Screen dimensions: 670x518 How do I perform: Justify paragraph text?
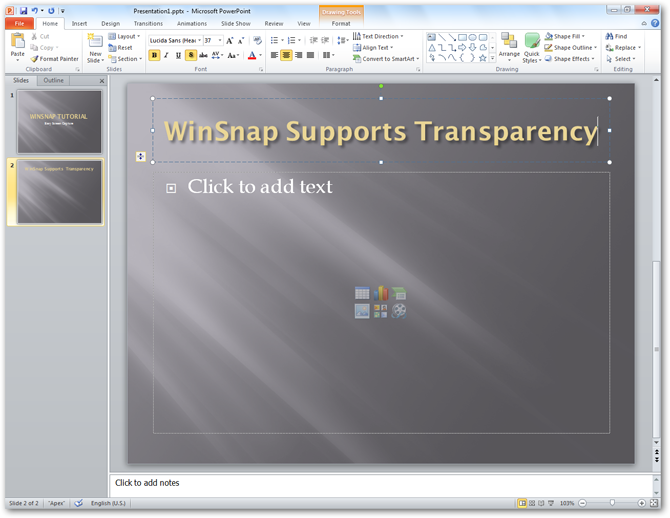311,55
